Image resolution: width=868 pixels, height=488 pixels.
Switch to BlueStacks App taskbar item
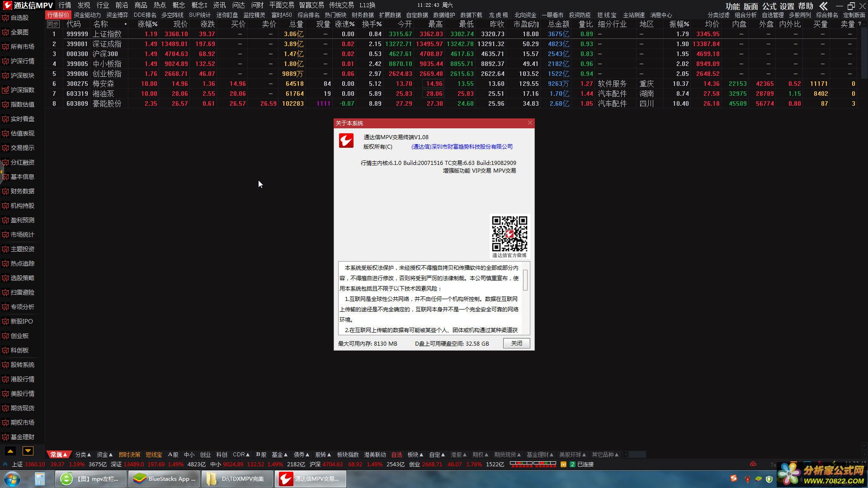(165, 479)
